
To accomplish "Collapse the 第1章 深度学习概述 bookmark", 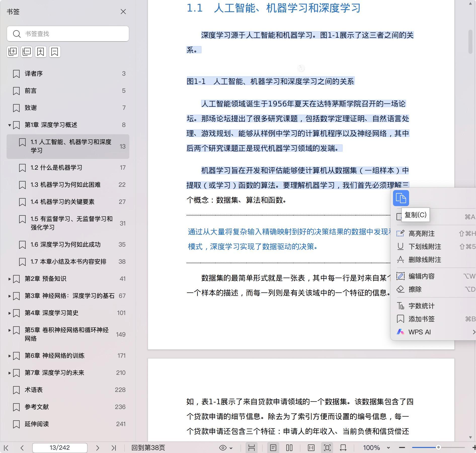I will coord(9,125).
